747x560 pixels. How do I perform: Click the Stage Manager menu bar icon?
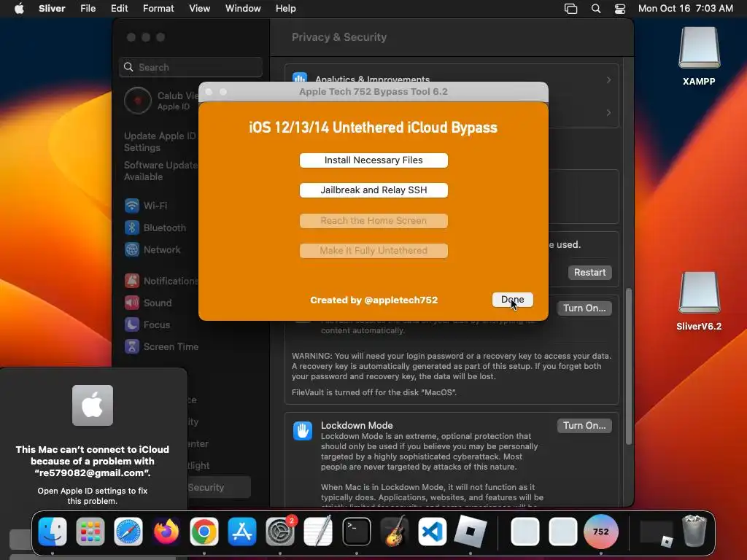(x=570, y=9)
